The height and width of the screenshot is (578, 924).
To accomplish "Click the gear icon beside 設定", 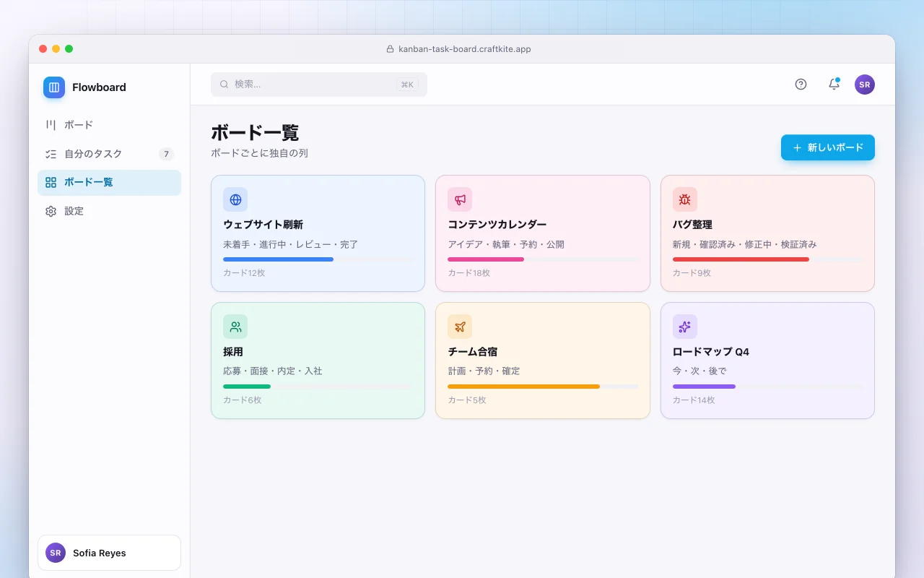I will pos(51,212).
